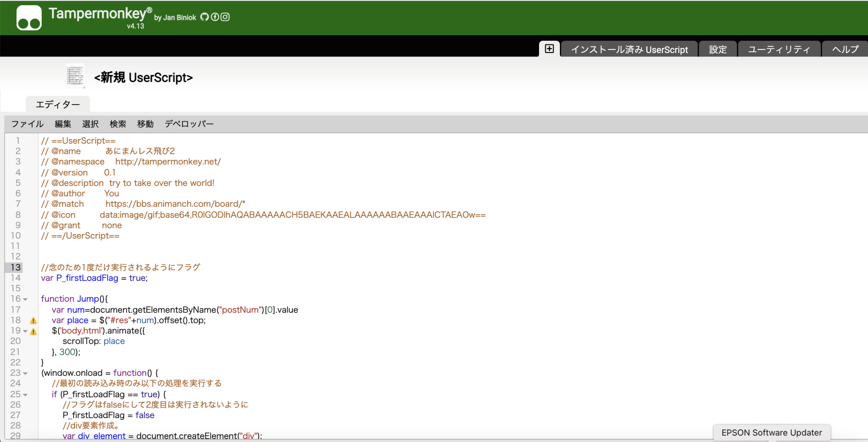Open the Facebook icon link in header
This screenshot has height=442, width=868.
(x=215, y=17)
